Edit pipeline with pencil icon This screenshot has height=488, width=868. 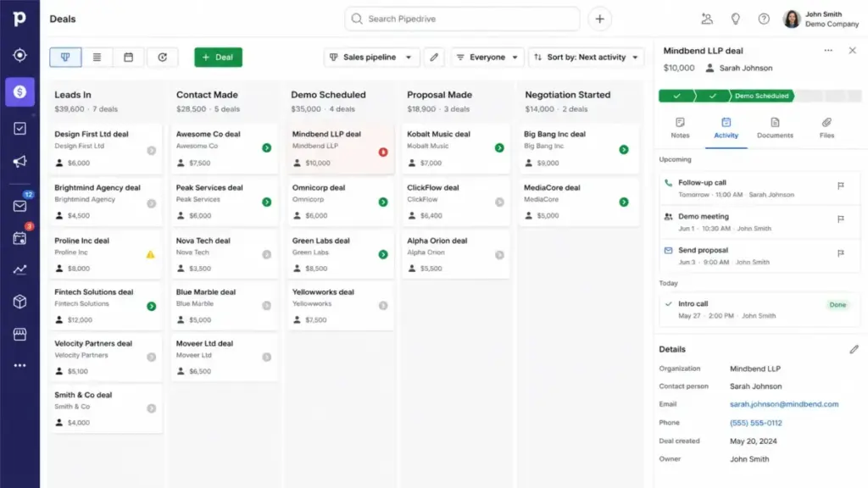coord(434,57)
